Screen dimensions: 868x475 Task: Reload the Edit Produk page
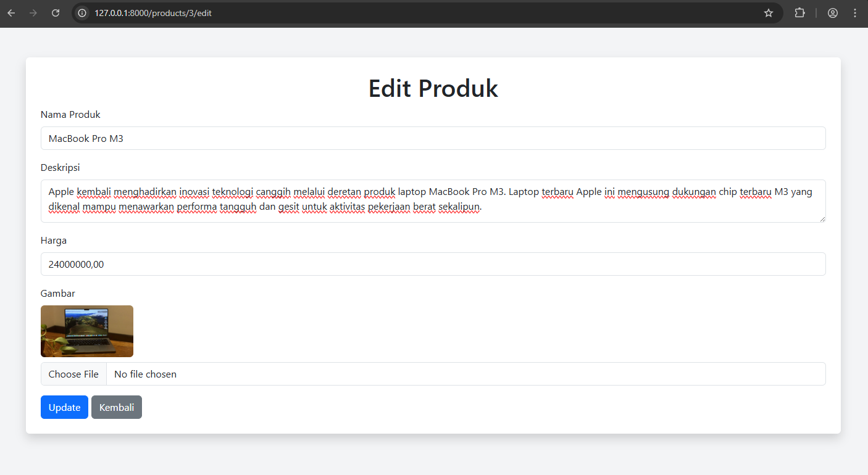[x=56, y=13]
